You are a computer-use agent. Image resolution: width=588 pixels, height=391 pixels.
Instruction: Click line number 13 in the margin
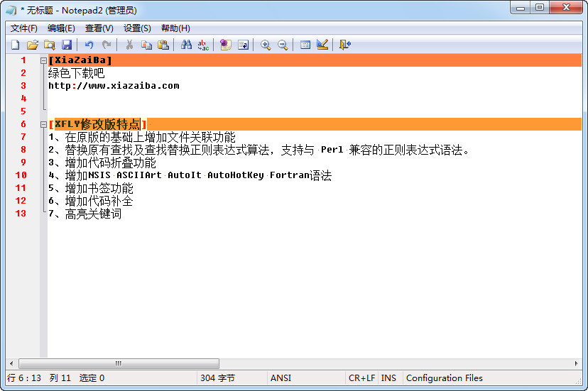pos(21,214)
